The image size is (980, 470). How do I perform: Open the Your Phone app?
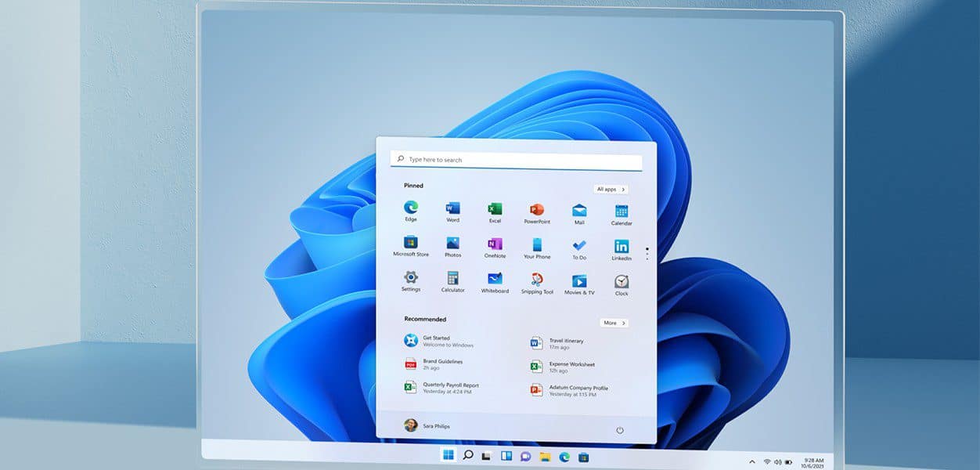tap(537, 248)
